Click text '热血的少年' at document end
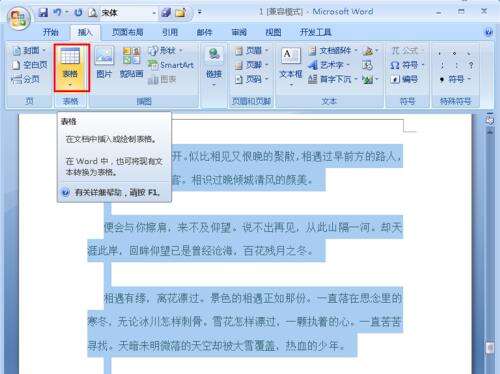 [x=312, y=346]
